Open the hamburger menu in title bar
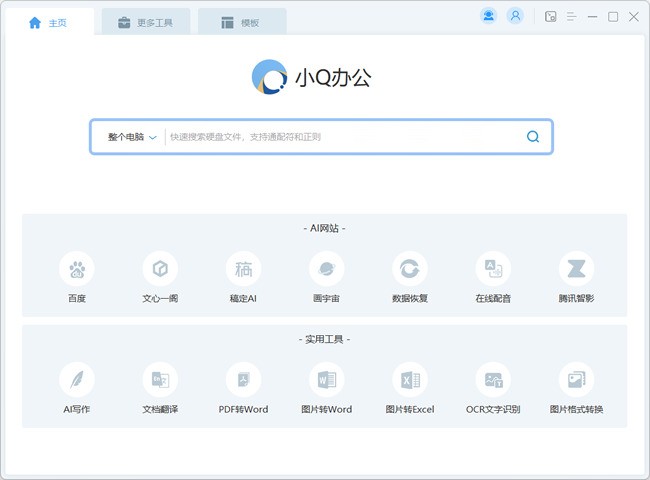The width and height of the screenshot is (650, 480). [571, 17]
